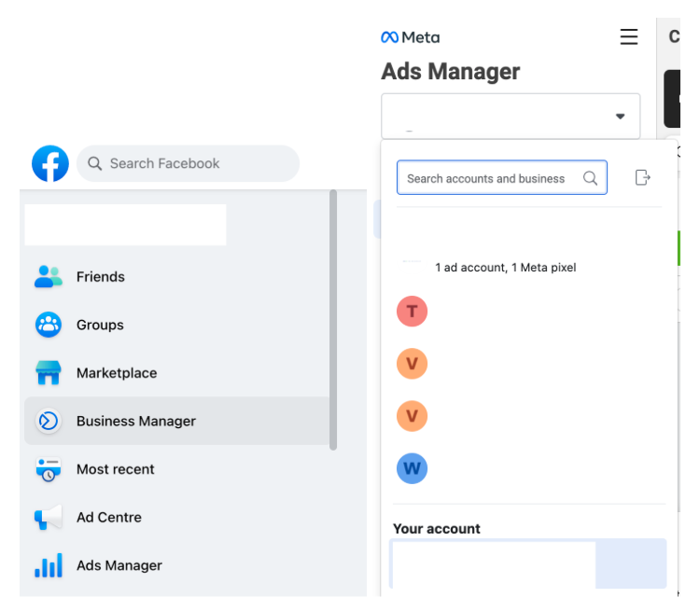Open the Most recent feed icon
The width and height of the screenshot is (700, 611).
(x=48, y=469)
